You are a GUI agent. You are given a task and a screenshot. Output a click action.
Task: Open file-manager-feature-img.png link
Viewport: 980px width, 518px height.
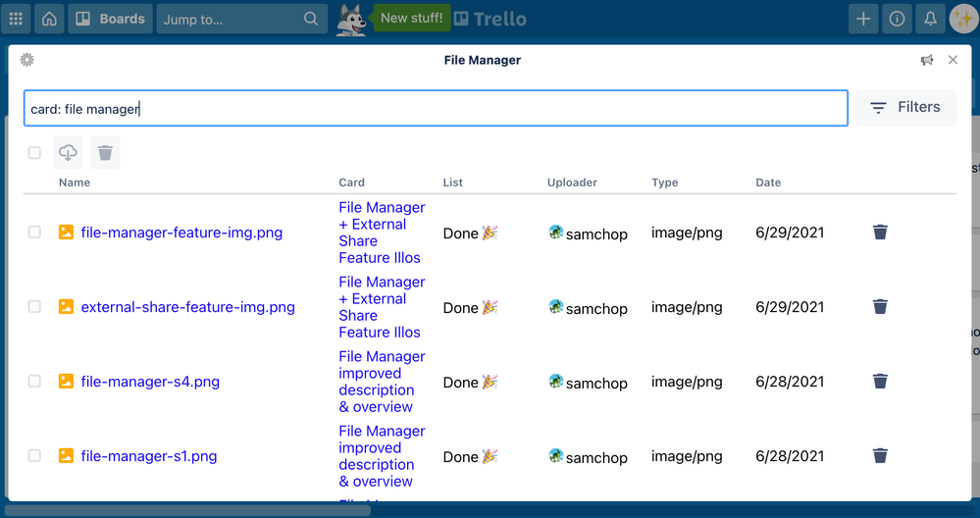click(181, 233)
